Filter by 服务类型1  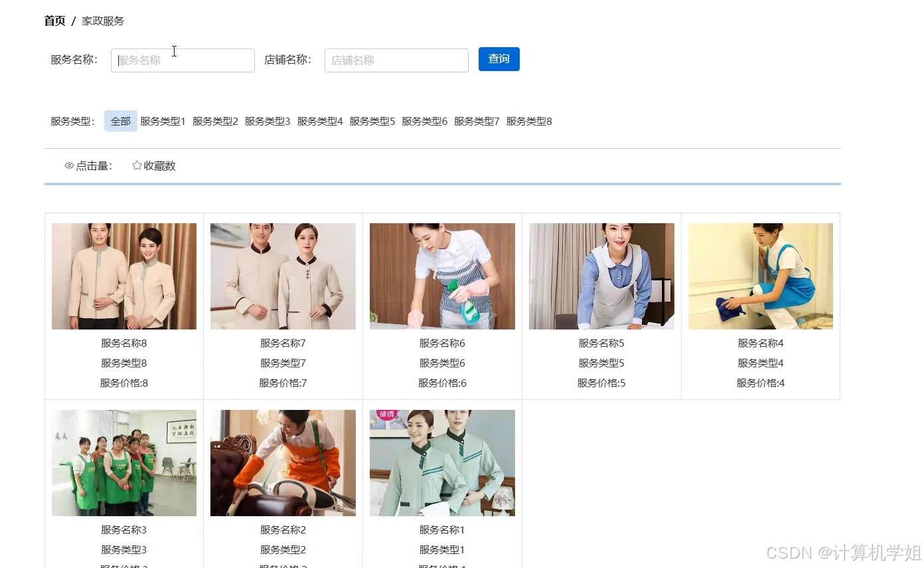163,122
